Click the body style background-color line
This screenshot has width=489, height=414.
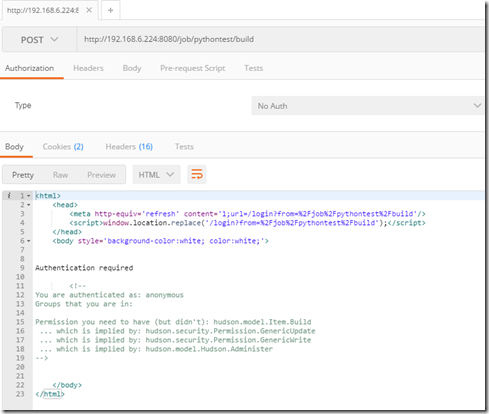(x=160, y=241)
